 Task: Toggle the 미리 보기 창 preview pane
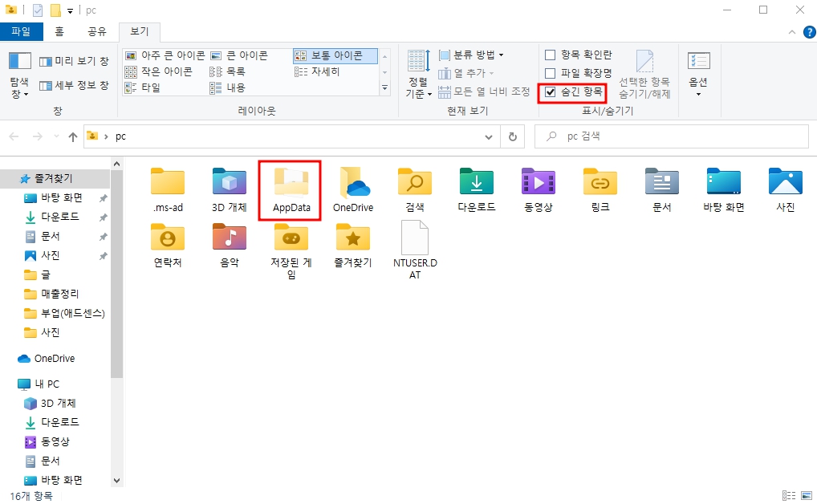point(74,62)
